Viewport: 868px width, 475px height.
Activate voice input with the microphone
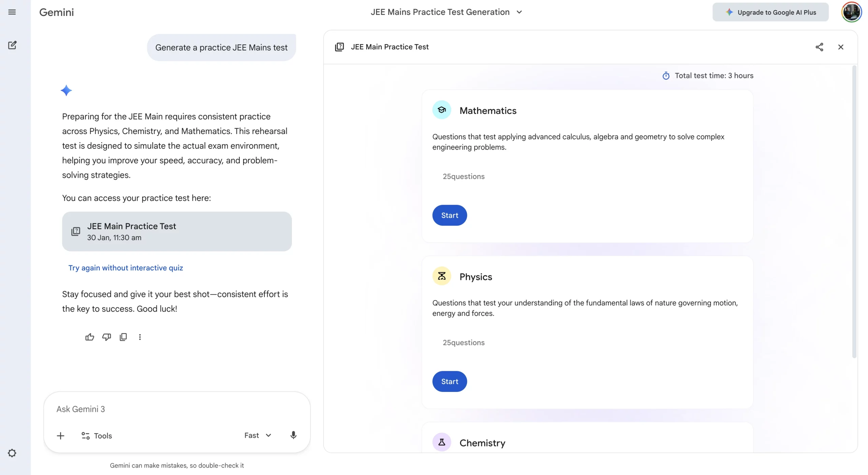(293, 435)
